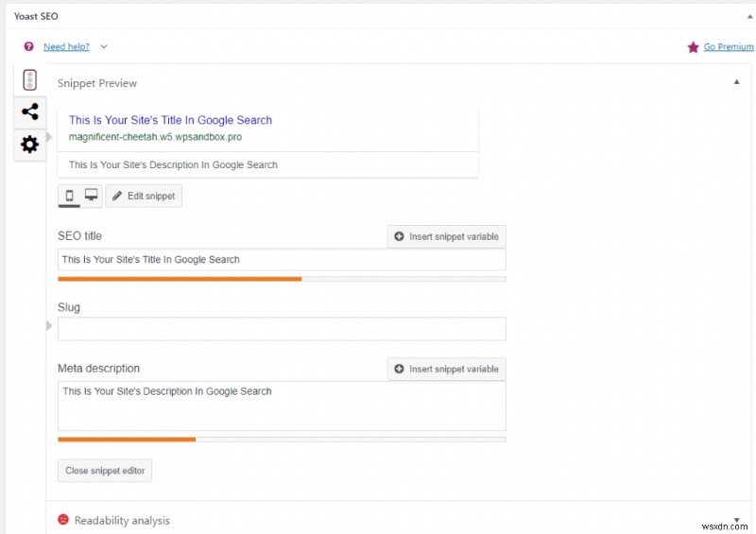Open the Advanced gear settings tab
This screenshot has width=756, height=534.
tap(29, 144)
